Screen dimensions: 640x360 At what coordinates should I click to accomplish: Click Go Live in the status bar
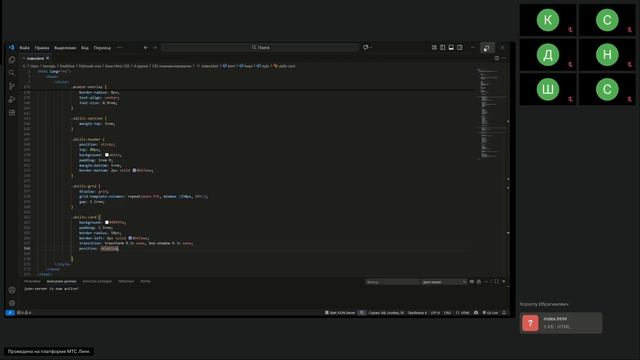[490, 313]
